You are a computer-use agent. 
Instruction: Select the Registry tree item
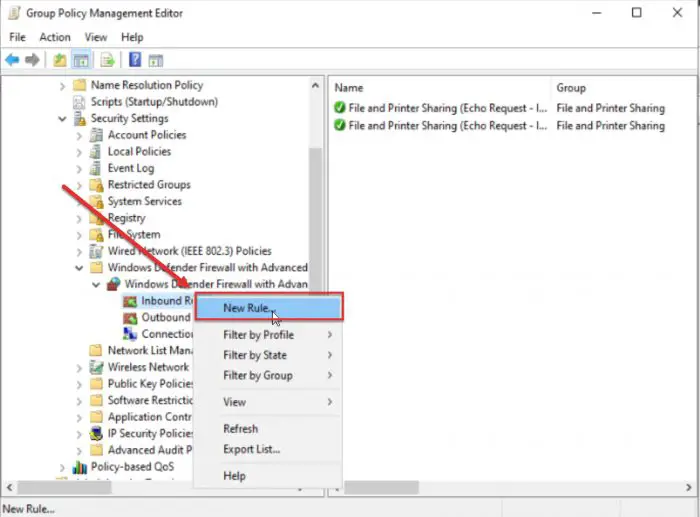(126, 218)
